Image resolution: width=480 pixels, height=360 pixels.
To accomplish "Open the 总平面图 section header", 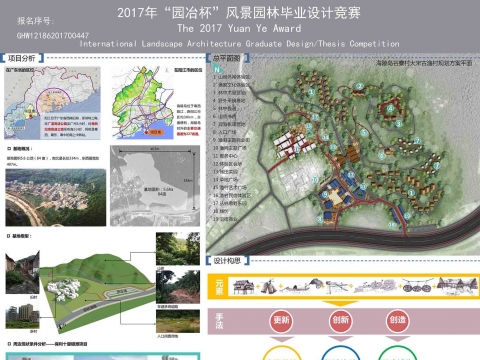I will (227, 58).
